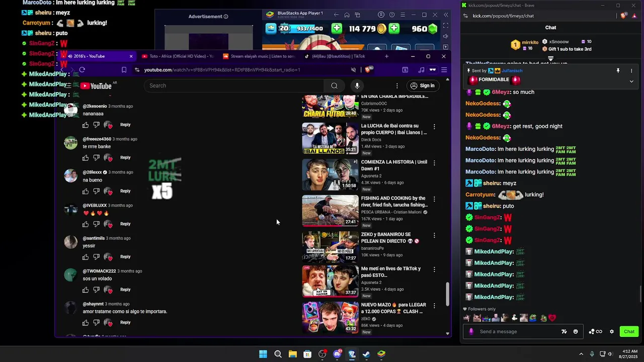Viewport: 644px width, 362px height.
Task: Go to YouTube home via logo
Action: (x=96, y=86)
